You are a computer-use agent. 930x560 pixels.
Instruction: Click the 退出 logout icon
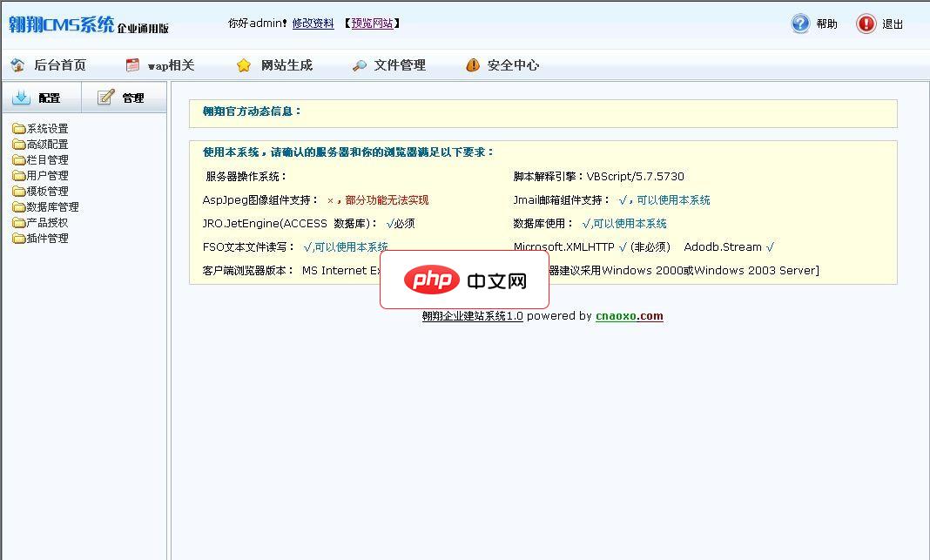[865, 24]
